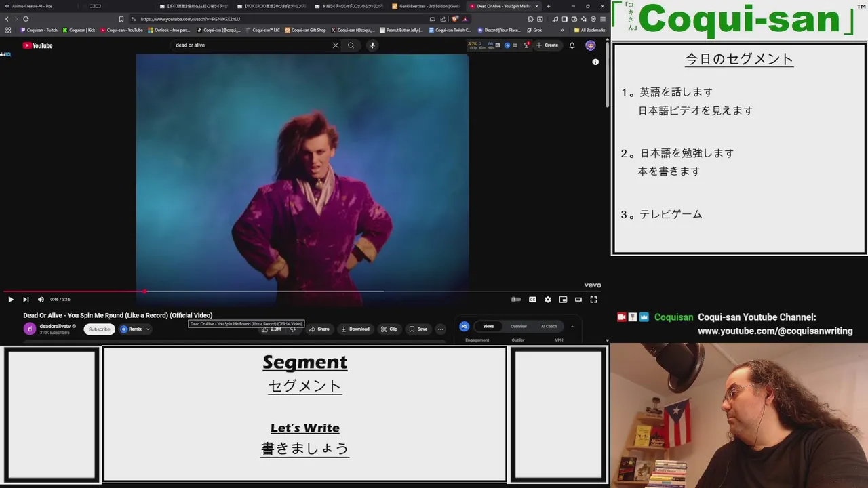The height and width of the screenshot is (488, 868).
Task: Collapse the vidIQ panel chevron
Action: point(572,326)
